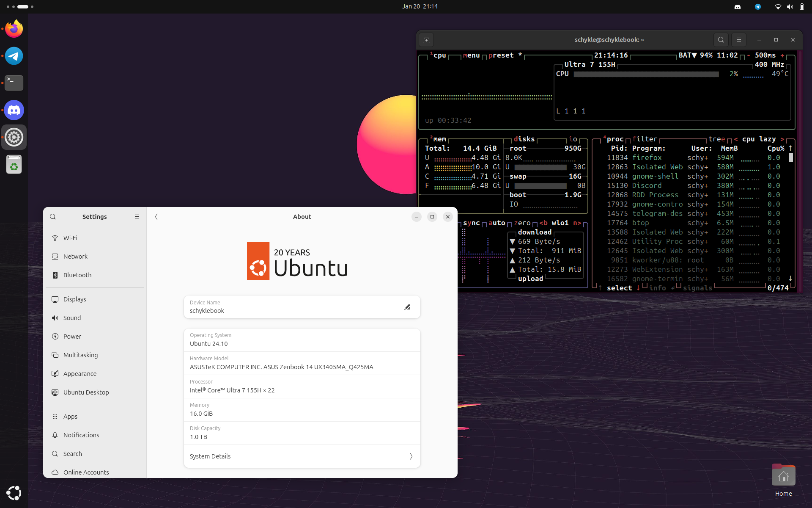Open Wi-Fi status icon in top bar
Viewport: 812px width, 508px height.
(778, 7)
